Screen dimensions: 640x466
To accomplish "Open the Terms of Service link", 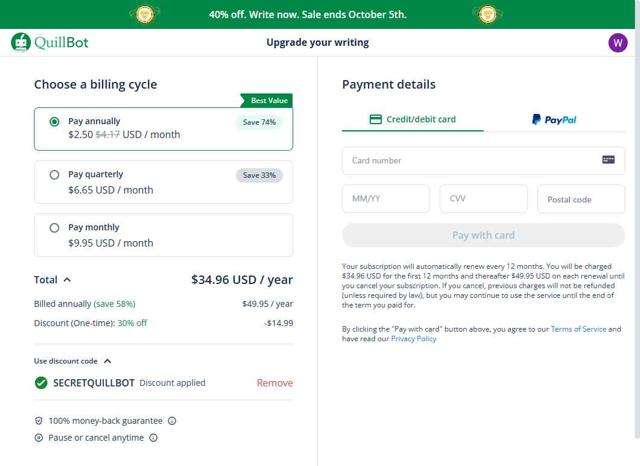I will coord(578,329).
